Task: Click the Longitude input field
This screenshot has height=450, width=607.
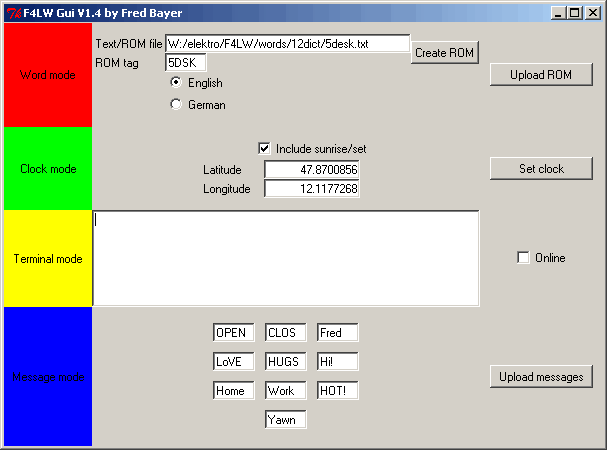Action: (x=312, y=189)
